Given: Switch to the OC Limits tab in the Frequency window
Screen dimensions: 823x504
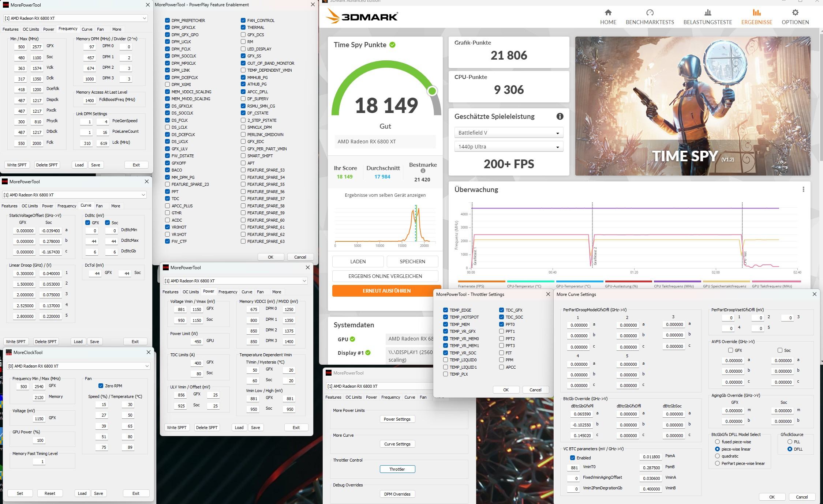Looking at the screenshot, I should click(x=31, y=29).
